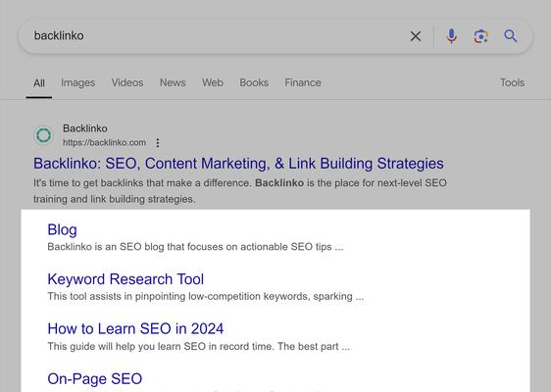The height and width of the screenshot is (392, 551).
Task: Start voice search with the microphone icon
Action: (x=452, y=36)
